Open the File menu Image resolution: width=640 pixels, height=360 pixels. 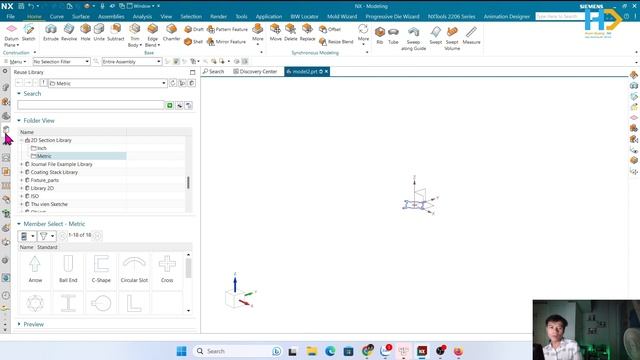click(11, 16)
